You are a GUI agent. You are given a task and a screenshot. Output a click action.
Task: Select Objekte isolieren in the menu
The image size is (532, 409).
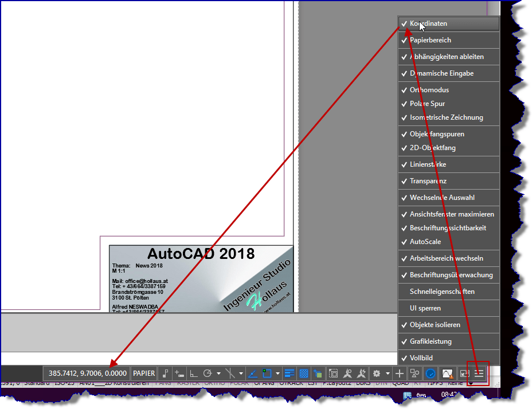click(448, 325)
